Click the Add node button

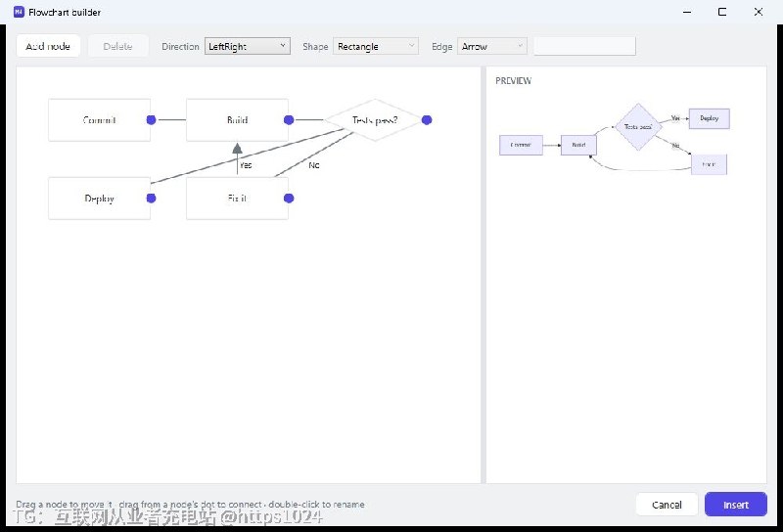click(48, 46)
